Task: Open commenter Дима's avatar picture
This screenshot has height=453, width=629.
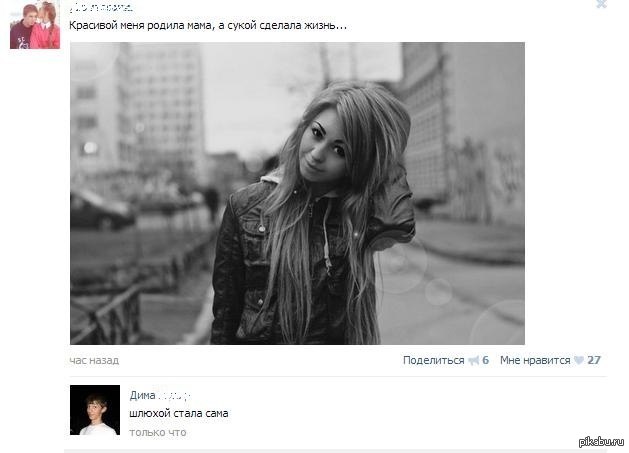Action: point(95,410)
